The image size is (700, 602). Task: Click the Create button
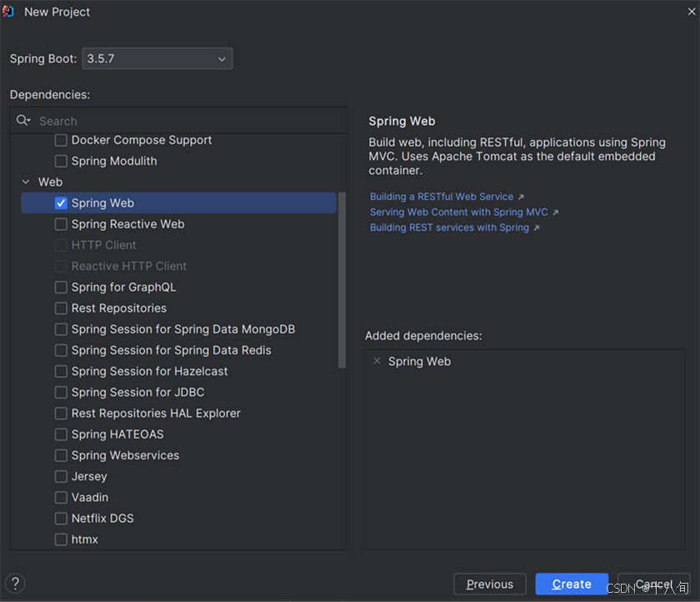[572, 584]
